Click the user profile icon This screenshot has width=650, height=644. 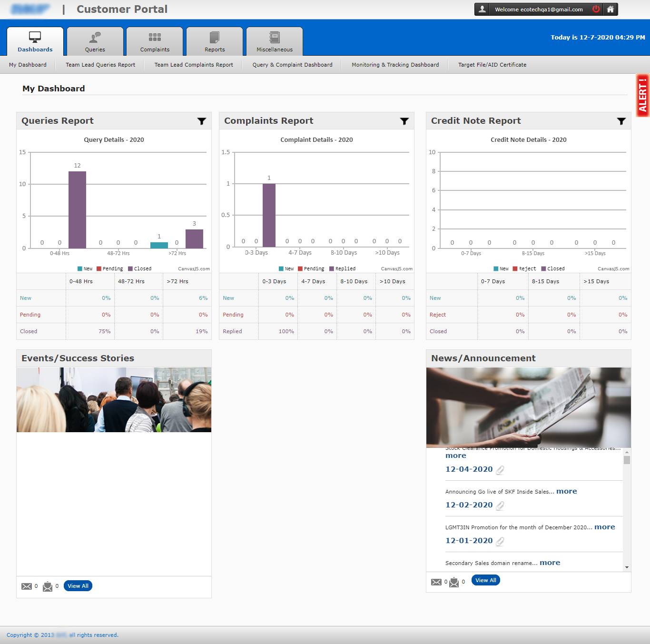point(482,9)
